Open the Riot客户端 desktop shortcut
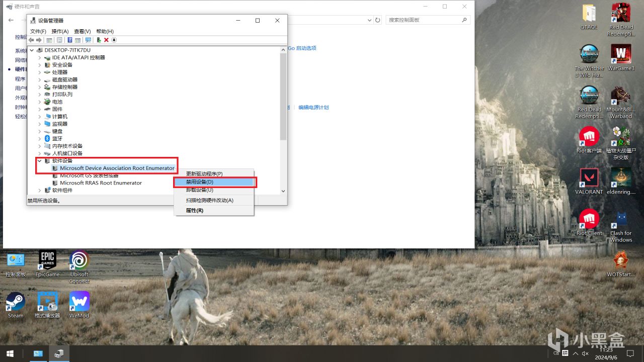 tap(589, 140)
